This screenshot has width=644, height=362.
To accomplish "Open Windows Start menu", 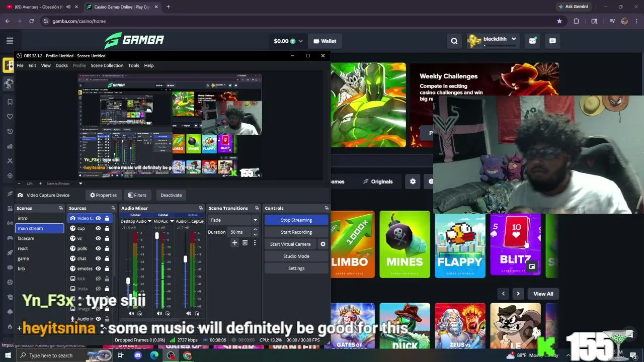I will [x=8, y=355].
